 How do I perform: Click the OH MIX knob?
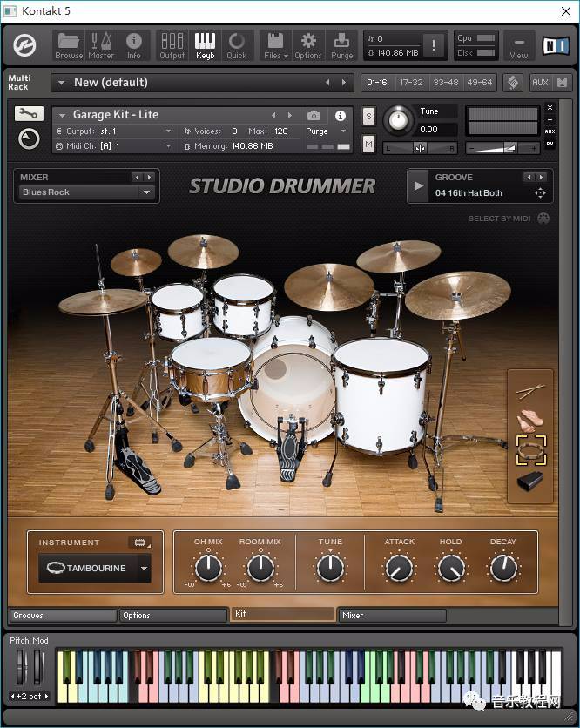coord(208,568)
